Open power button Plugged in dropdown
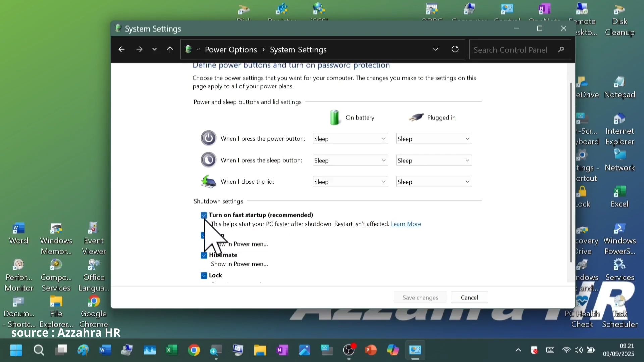 tap(434, 139)
